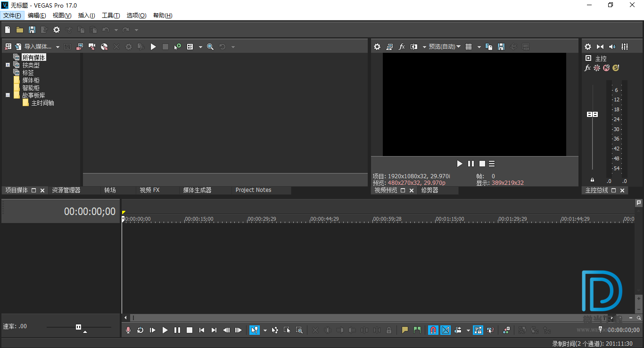Image resolution: width=644 pixels, height=348 pixels.
Task: Switch to the 资源管理器 tab
Action: click(66, 190)
